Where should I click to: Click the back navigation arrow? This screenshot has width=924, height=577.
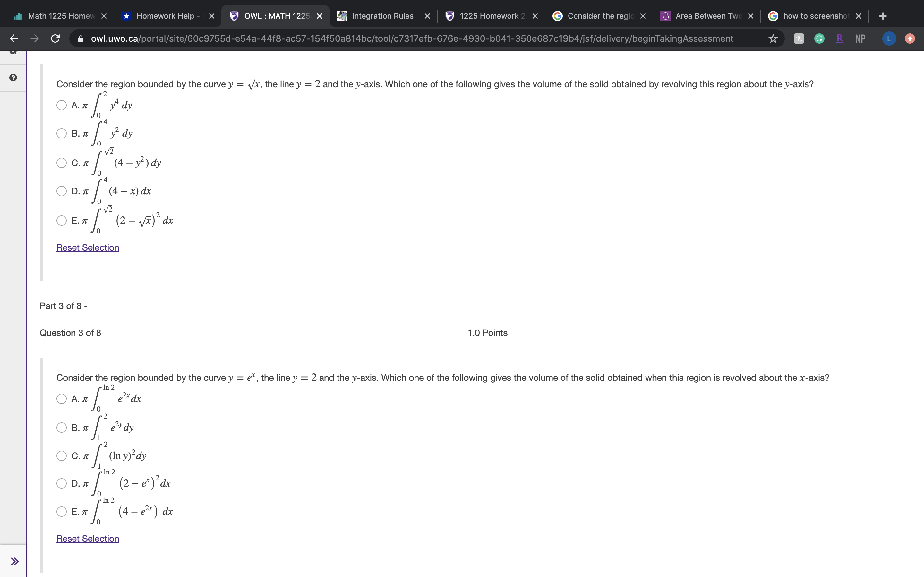[x=14, y=38]
